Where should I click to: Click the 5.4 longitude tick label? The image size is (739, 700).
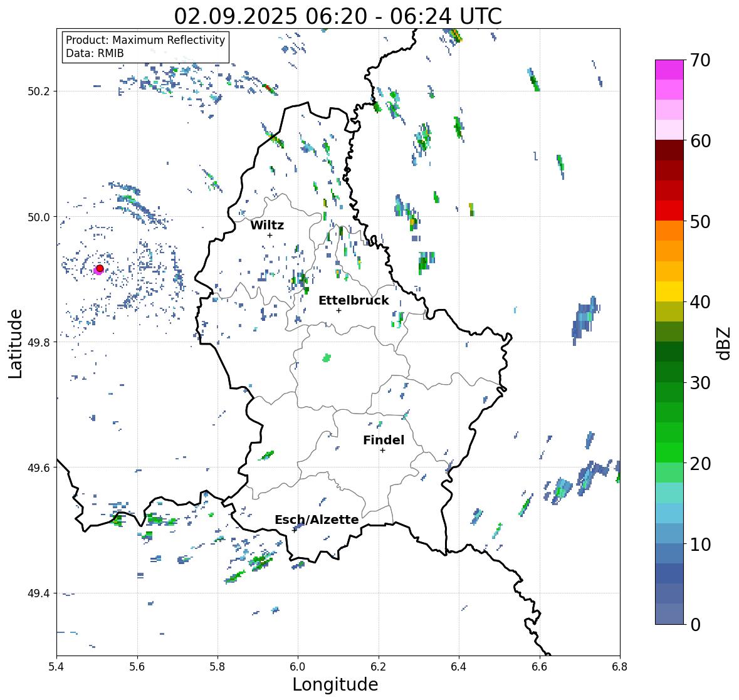coord(56,667)
